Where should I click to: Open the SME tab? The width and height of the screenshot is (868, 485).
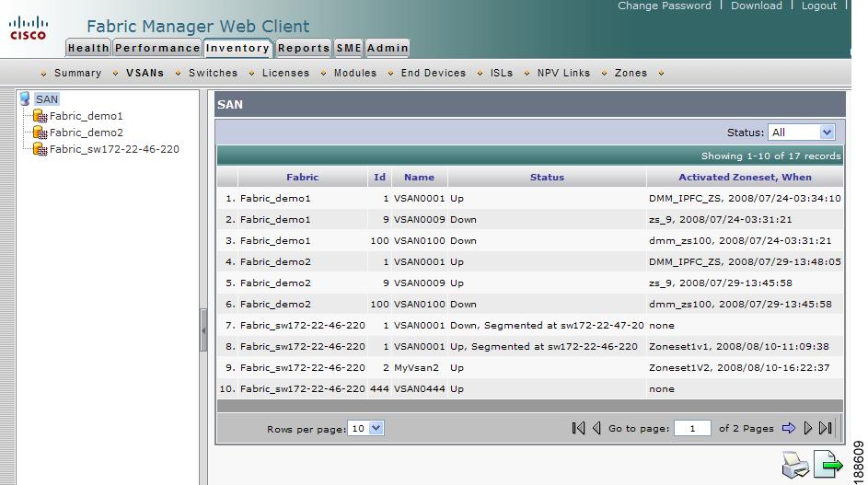pyautogui.click(x=349, y=48)
